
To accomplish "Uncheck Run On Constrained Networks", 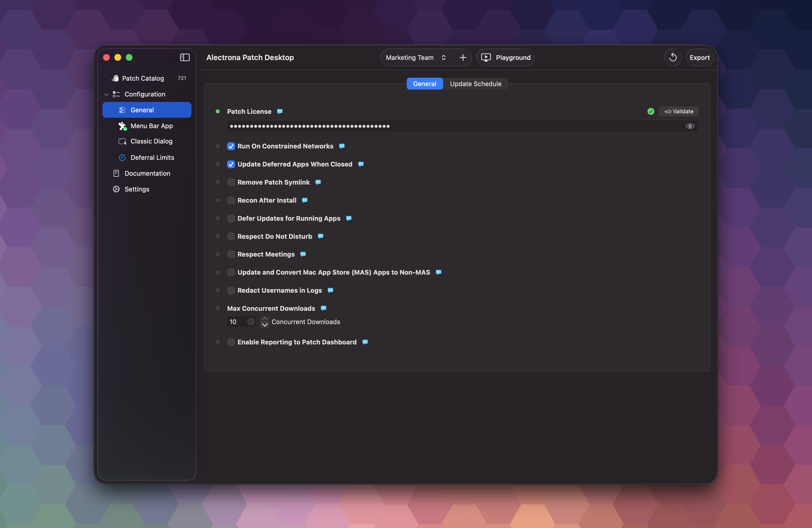I will tap(231, 146).
